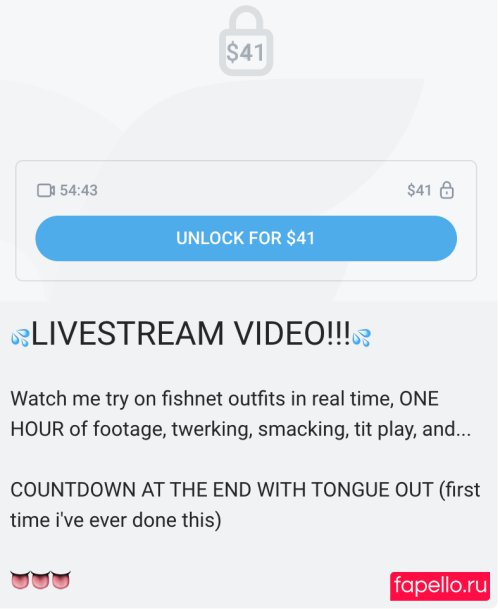
Task: Click the middle tongue emoji
Action: 40,582
